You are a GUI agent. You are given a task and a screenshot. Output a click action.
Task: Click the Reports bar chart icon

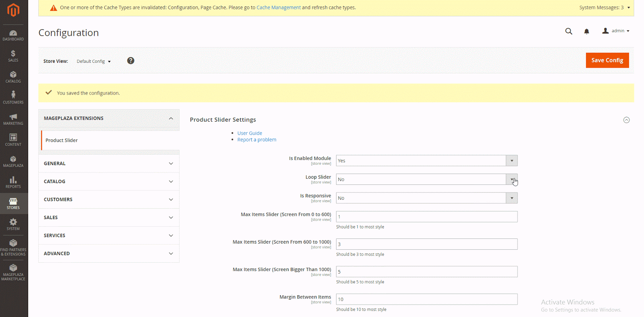coord(13,182)
